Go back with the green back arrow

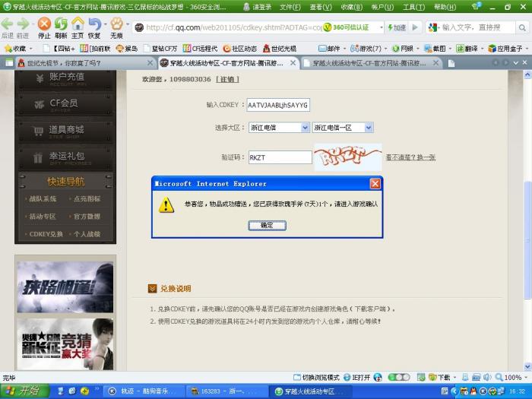click(x=8, y=24)
